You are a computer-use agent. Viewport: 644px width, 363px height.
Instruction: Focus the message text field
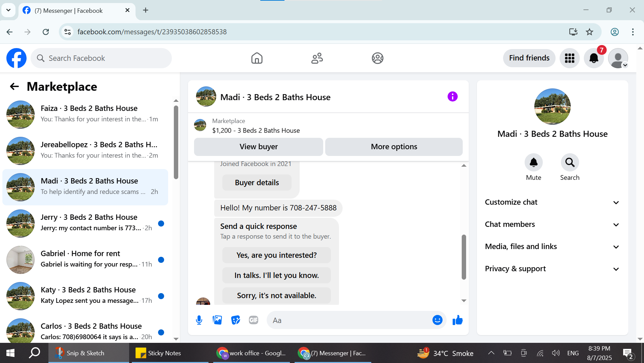(x=350, y=320)
